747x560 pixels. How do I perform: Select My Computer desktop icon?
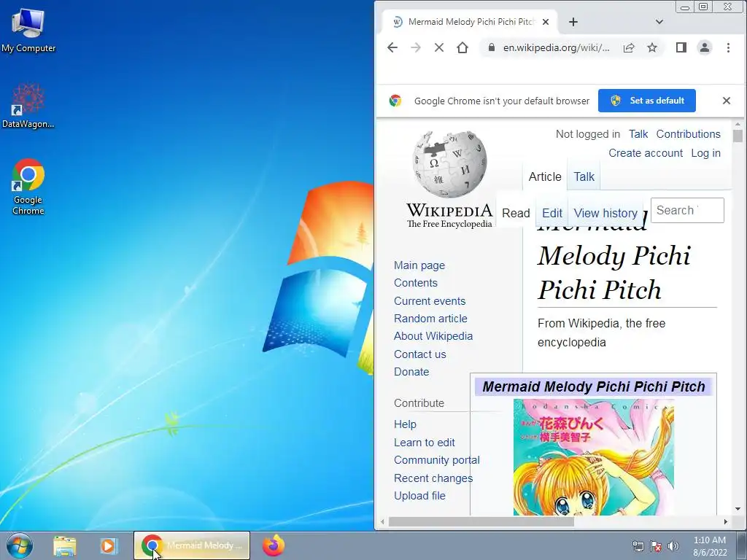point(28,29)
